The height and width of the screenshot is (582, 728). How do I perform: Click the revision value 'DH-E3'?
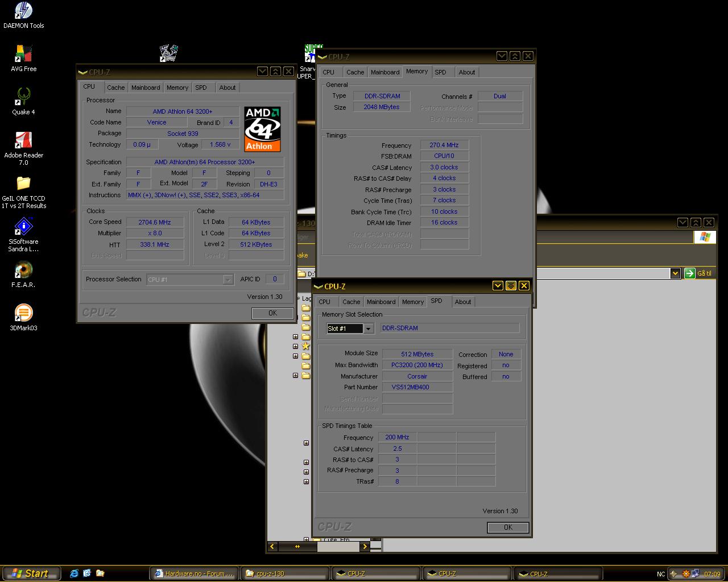point(268,184)
